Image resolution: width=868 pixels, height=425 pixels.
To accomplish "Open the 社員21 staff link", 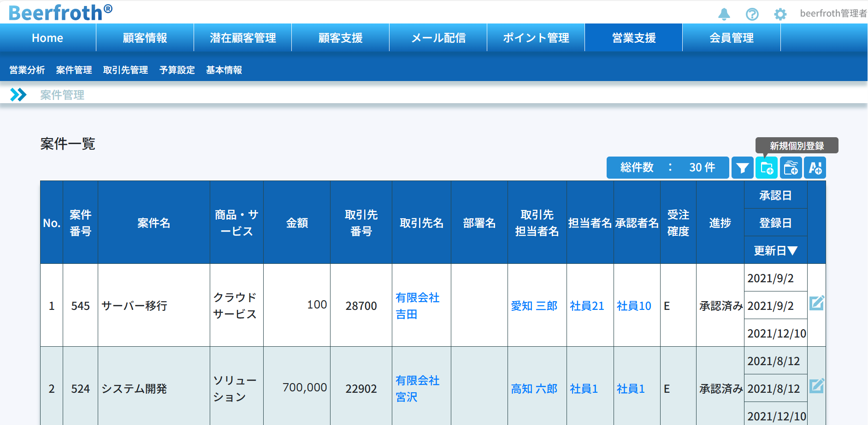I will click(x=587, y=306).
